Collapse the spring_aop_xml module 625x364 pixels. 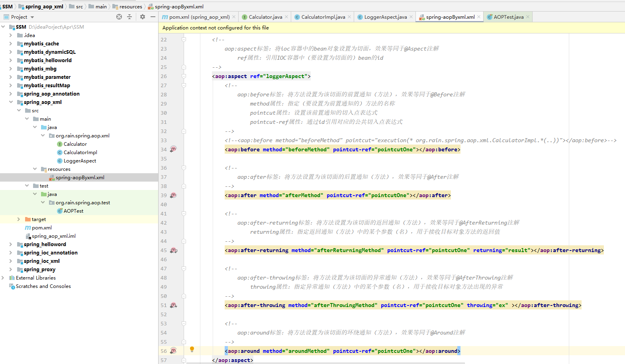(x=11, y=102)
